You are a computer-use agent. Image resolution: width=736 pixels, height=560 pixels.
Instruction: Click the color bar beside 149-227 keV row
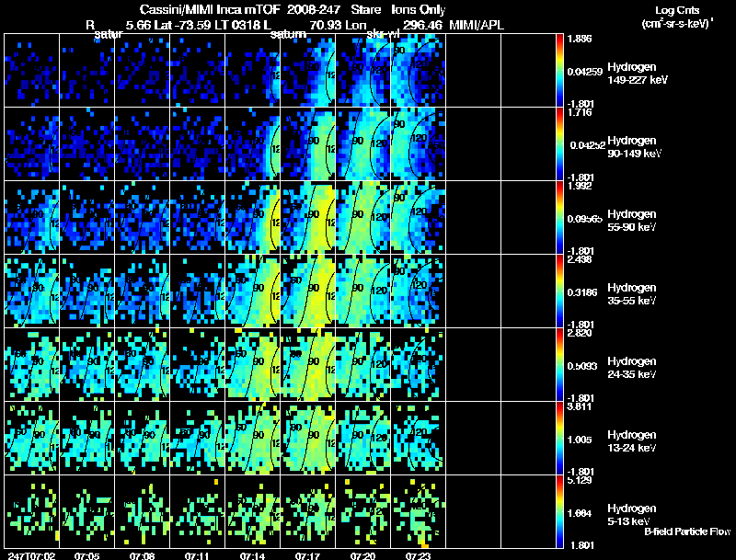click(x=559, y=71)
